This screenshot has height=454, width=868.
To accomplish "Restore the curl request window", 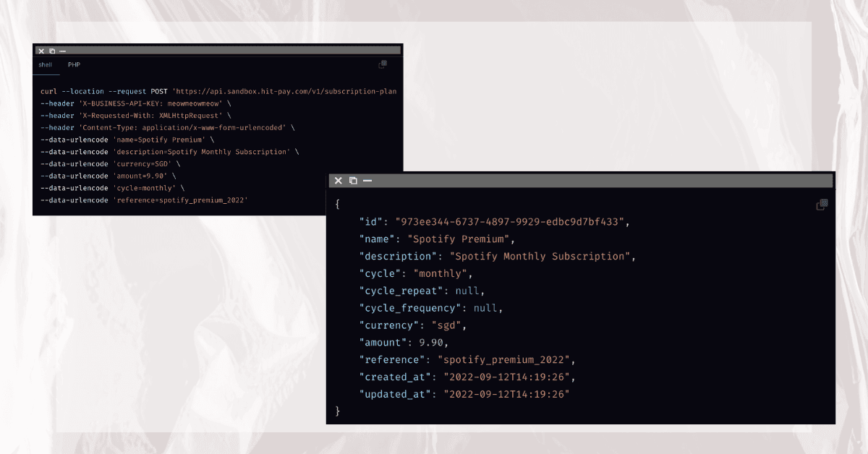I will 52,51.
